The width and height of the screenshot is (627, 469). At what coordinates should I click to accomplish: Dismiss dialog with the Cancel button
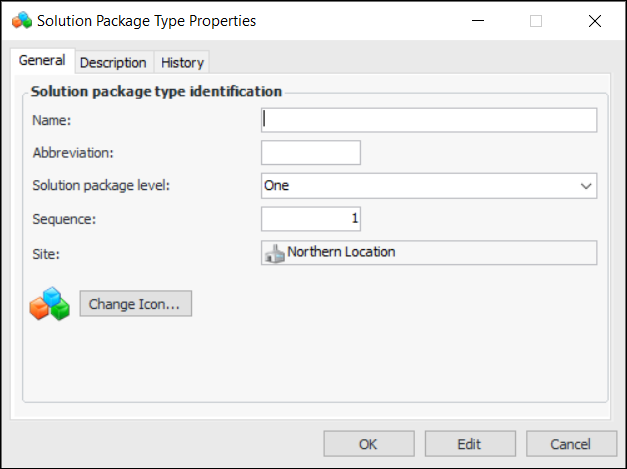click(x=571, y=444)
